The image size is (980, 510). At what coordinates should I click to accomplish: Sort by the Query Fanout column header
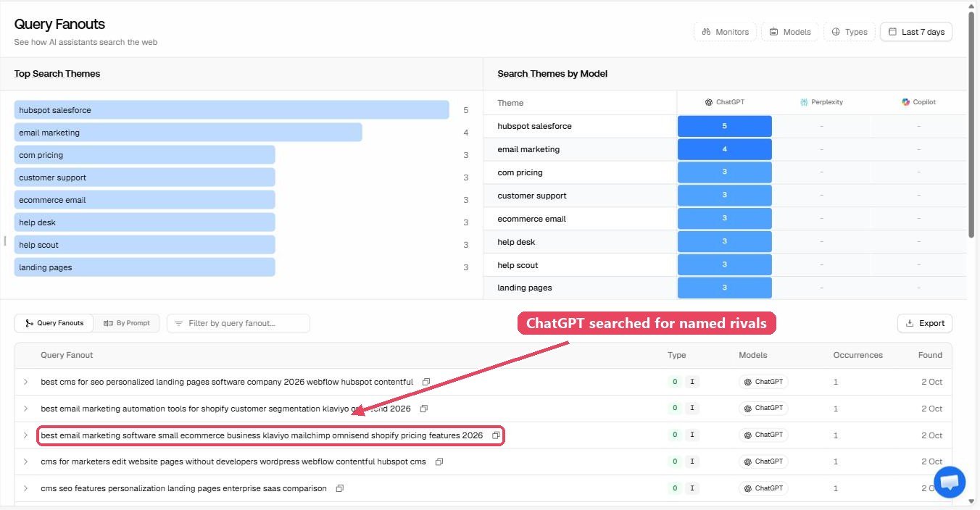(x=67, y=355)
